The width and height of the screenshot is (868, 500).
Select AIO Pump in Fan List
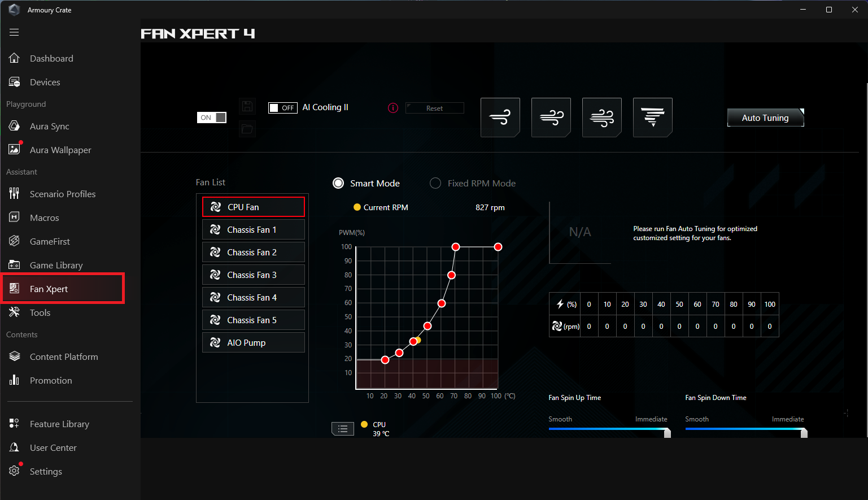(x=254, y=342)
